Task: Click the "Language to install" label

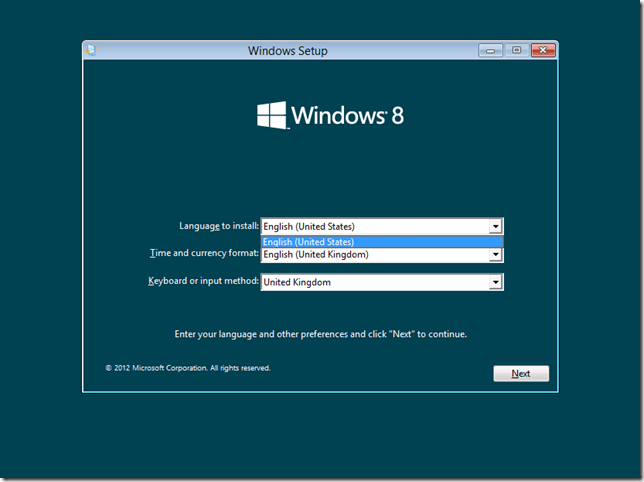Action: pyautogui.click(x=218, y=227)
